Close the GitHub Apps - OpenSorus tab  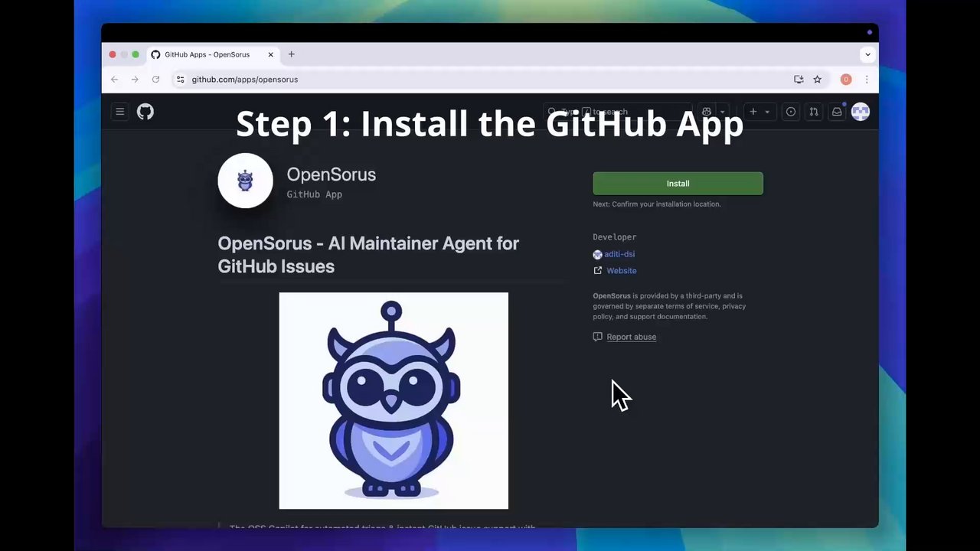coord(270,55)
